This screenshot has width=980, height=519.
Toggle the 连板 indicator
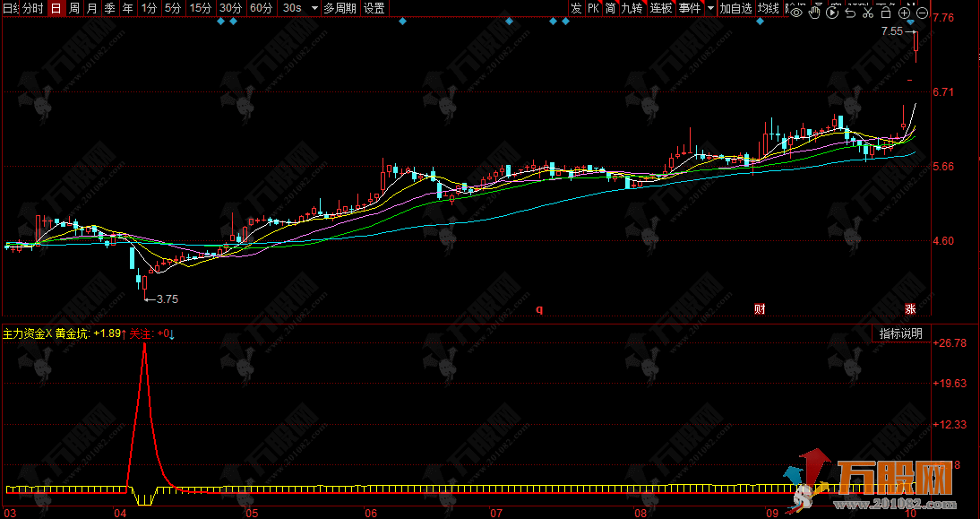(660, 8)
